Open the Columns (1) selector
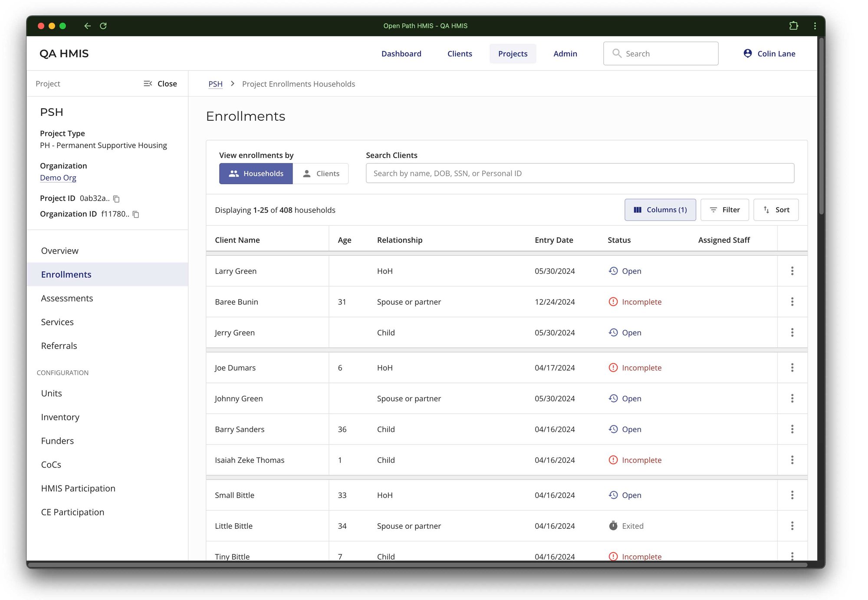 pos(660,209)
